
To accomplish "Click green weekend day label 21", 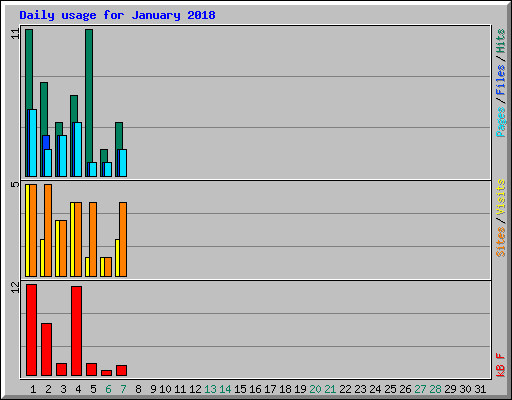I will pyautogui.click(x=330, y=389).
